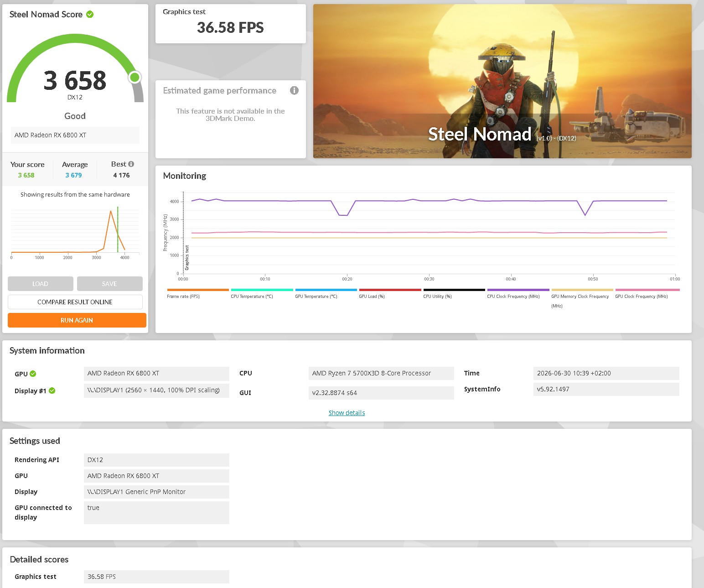This screenshot has width=704, height=588.
Task: Toggle the pink GPU Clock Frequency legend
Action: click(x=647, y=294)
